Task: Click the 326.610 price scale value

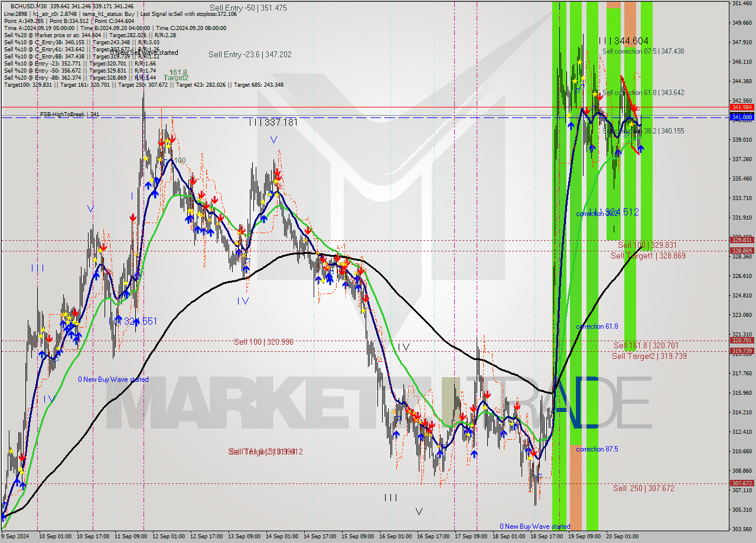Action: (x=742, y=276)
